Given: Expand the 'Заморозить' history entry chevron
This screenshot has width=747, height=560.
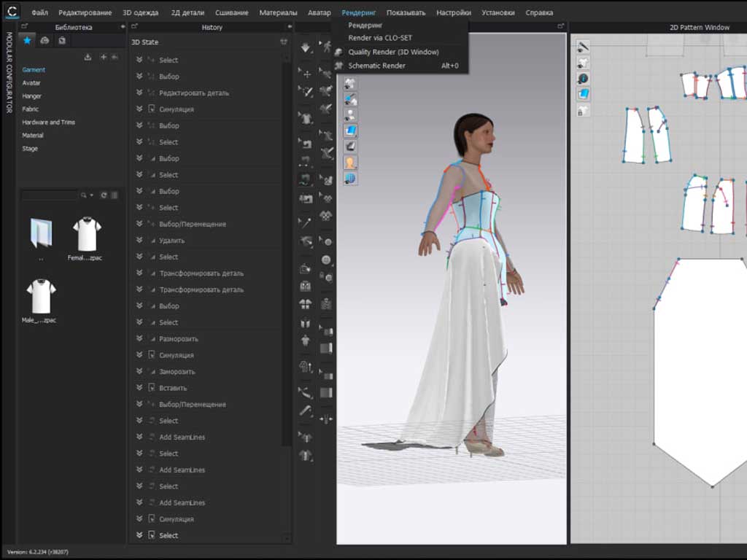Looking at the screenshot, I should 139,372.
